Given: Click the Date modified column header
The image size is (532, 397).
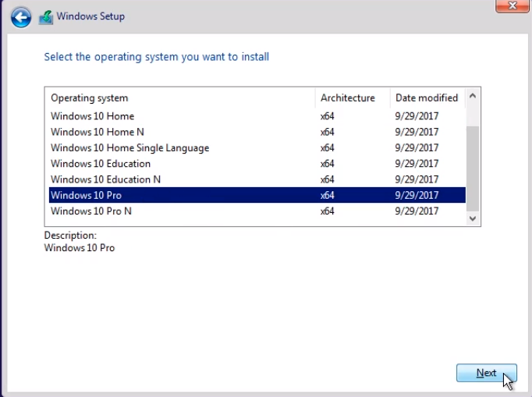Looking at the screenshot, I should (x=427, y=97).
